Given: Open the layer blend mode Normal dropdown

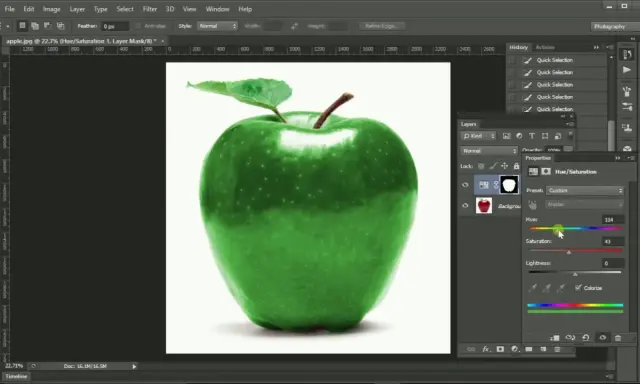Looking at the screenshot, I should (x=489, y=151).
